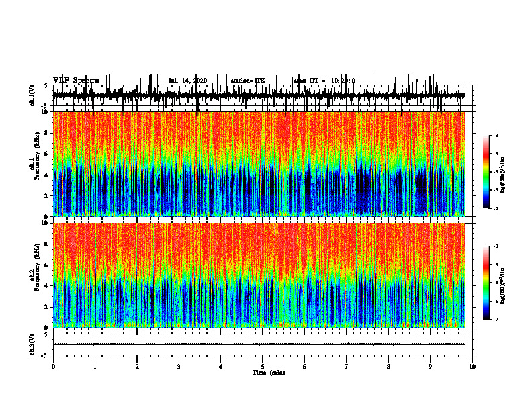Click the '7' minute tick label

(x=347, y=367)
